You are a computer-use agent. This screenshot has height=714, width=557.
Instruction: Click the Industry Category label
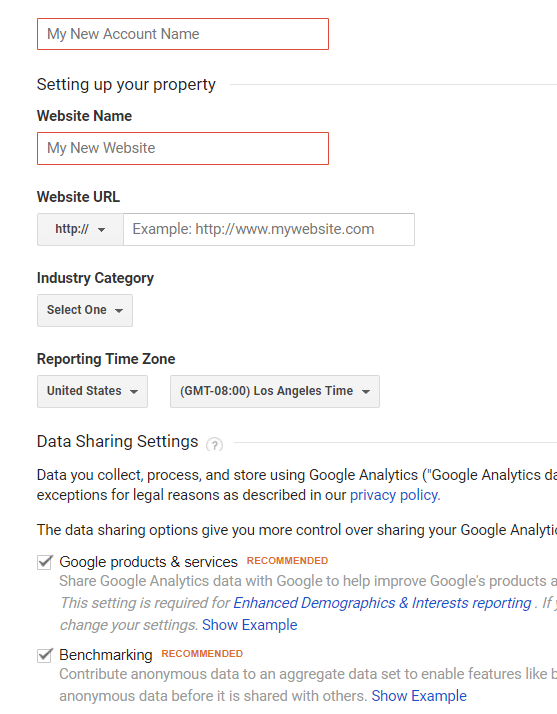[95, 278]
